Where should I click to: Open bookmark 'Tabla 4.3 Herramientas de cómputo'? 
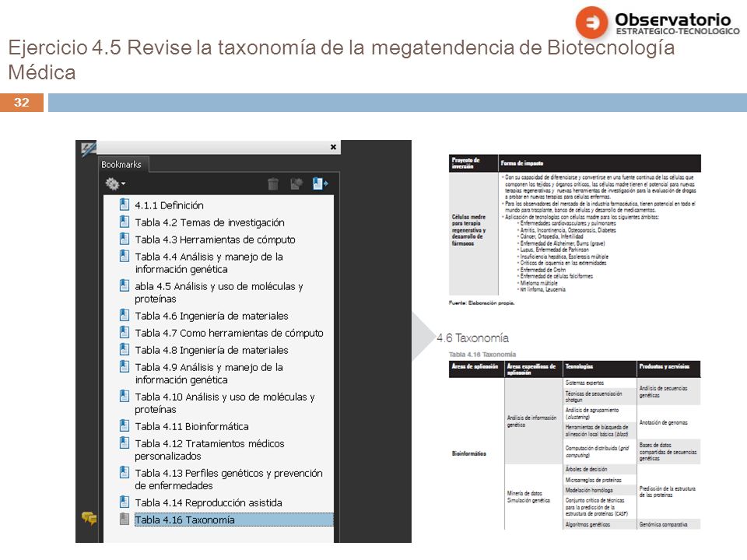tap(215, 240)
